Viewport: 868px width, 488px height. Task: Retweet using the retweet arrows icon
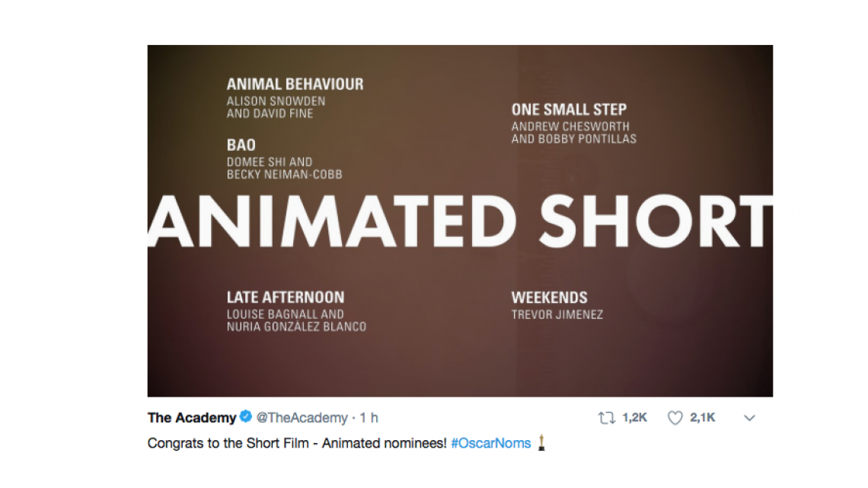(x=606, y=417)
